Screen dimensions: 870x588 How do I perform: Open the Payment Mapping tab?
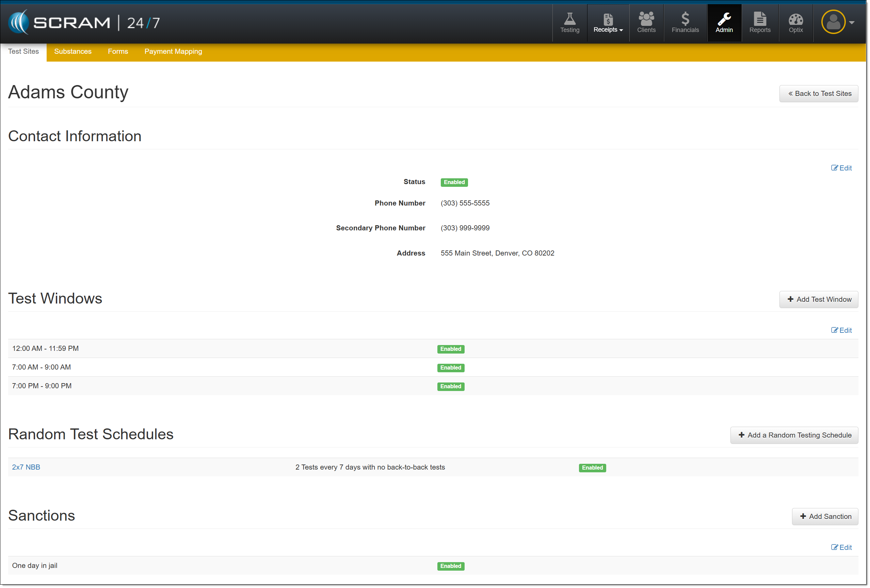[x=173, y=51]
